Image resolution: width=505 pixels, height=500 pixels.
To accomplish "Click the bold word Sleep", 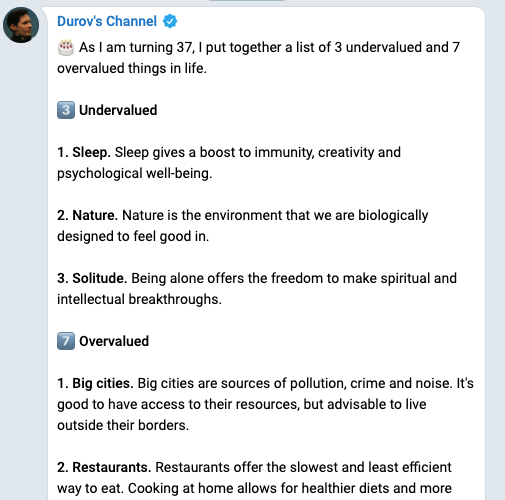I will pos(91,153).
